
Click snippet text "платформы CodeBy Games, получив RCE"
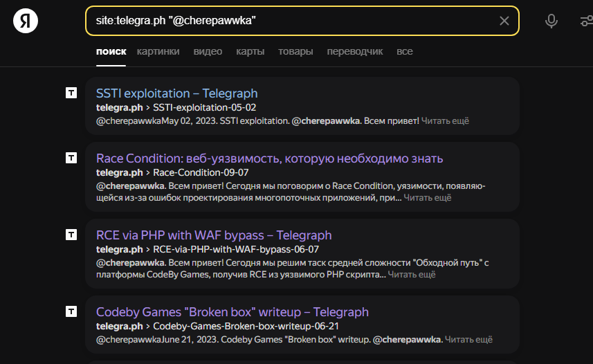click(x=181, y=274)
